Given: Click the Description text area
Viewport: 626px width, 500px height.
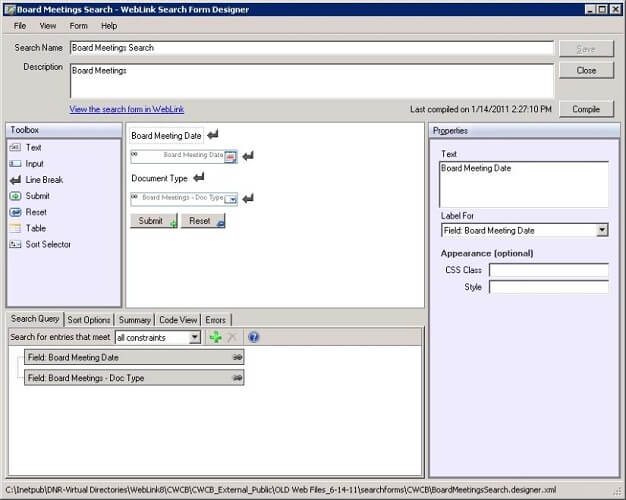Looking at the screenshot, I should 312,81.
